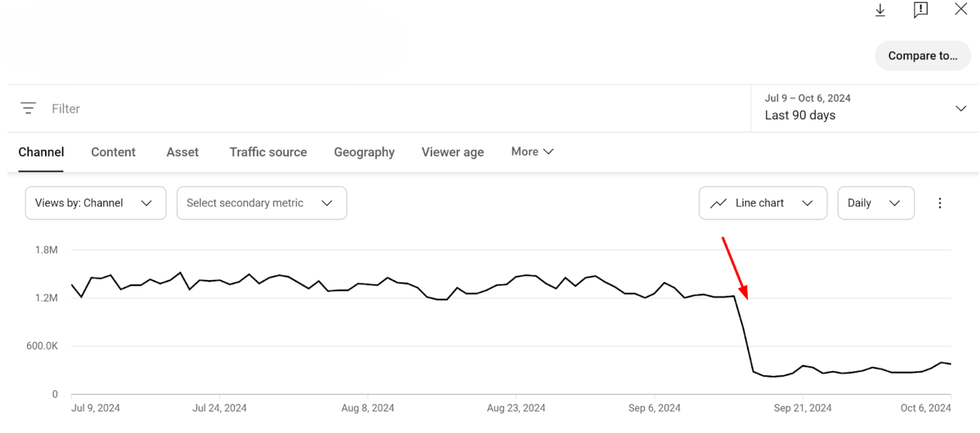Expand the More tabs menu
The width and height of the screenshot is (980, 433).
[532, 152]
